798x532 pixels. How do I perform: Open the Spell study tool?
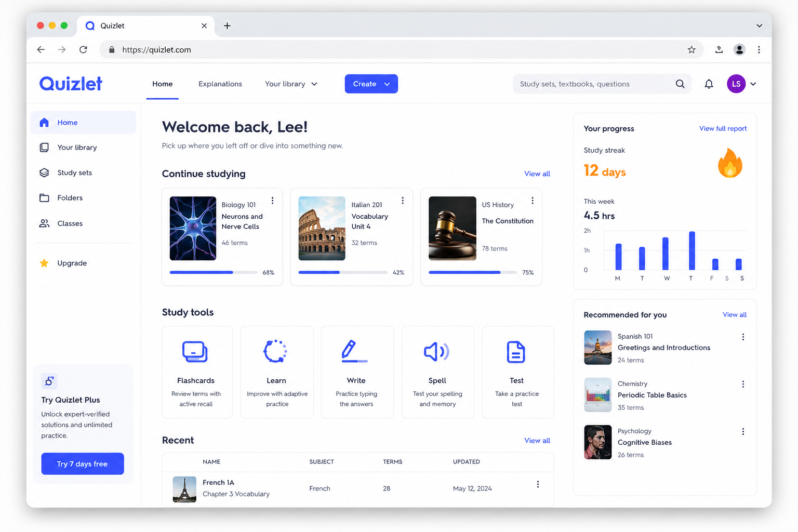pos(437,372)
